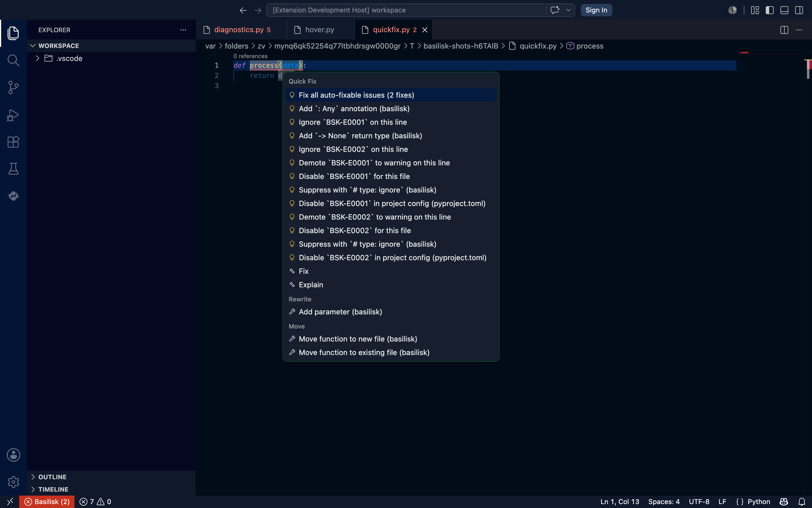Choose Add `: Any` annotation (basilisk)

(x=391, y=109)
